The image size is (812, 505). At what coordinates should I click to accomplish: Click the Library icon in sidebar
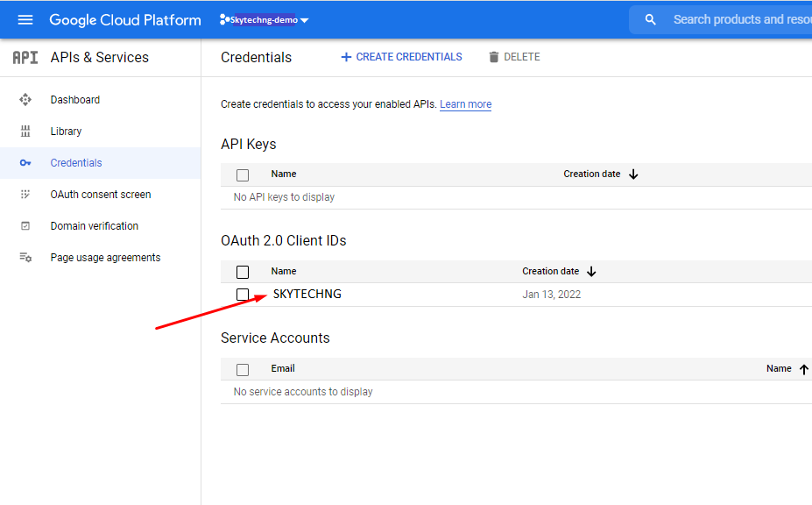(25, 132)
